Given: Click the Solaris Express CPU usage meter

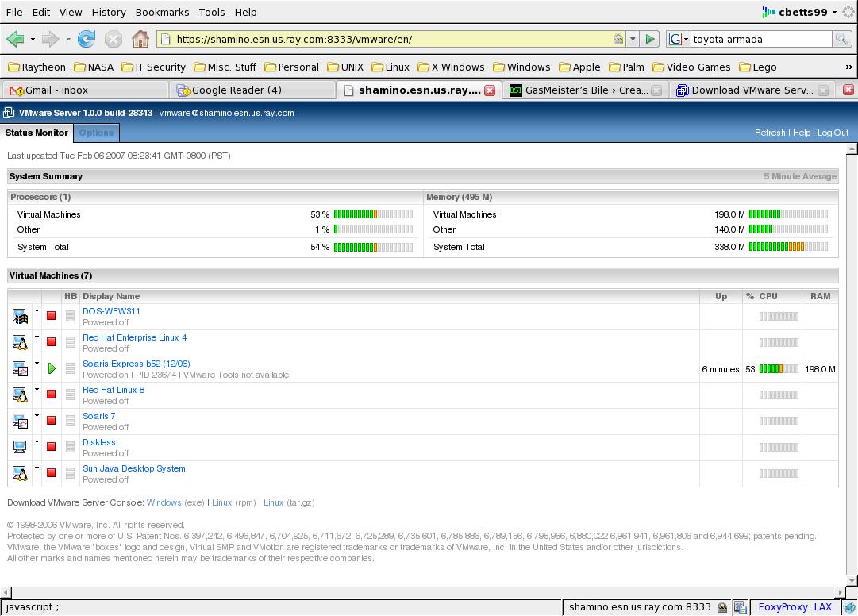Looking at the screenshot, I should point(779,369).
